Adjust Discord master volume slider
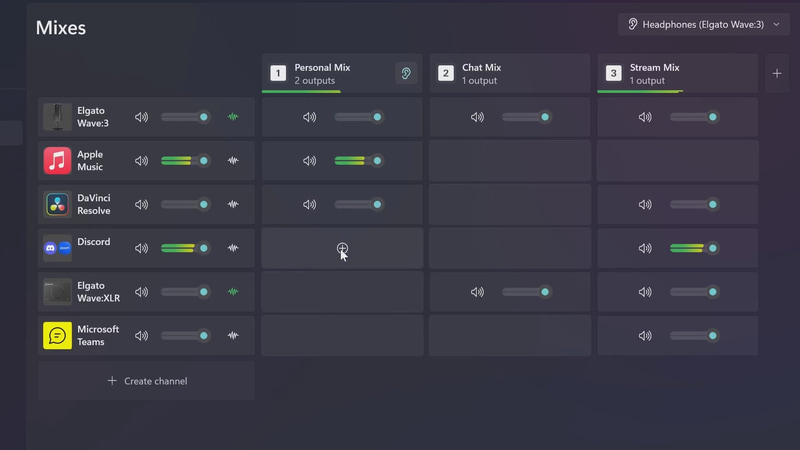 (185, 248)
